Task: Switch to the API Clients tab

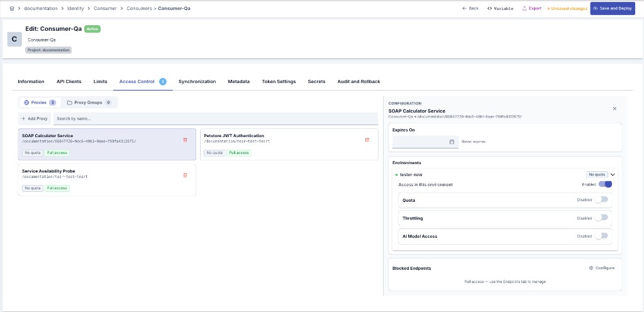Action: [x=69, y=82]
